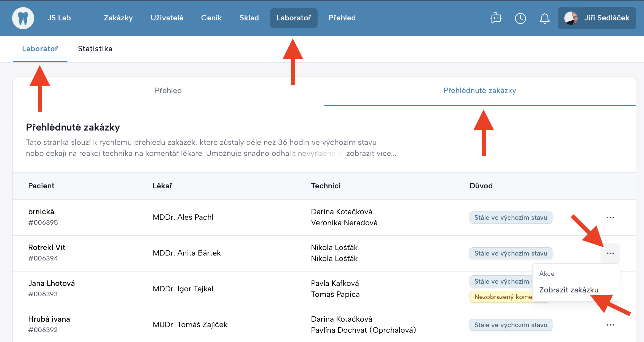Go to Uživatelé in the top navigation
This screenshot has height=342, width=644.
(167, 18)
